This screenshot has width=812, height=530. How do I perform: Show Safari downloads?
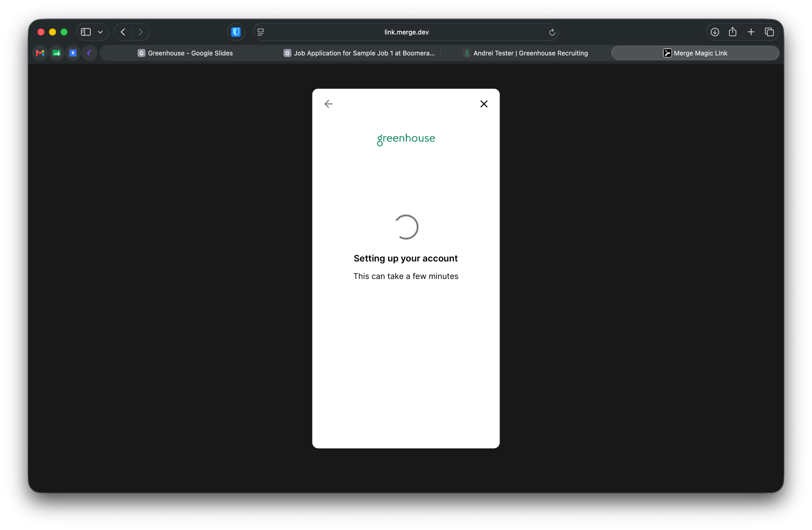715,32
